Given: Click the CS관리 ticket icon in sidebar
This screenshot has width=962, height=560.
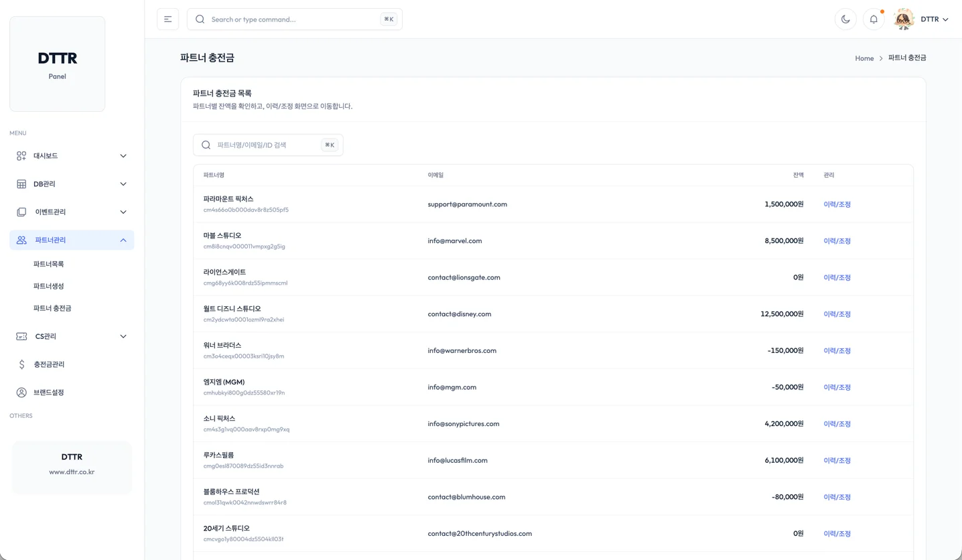Looking at the screenshot, I should tap(21, 336).
